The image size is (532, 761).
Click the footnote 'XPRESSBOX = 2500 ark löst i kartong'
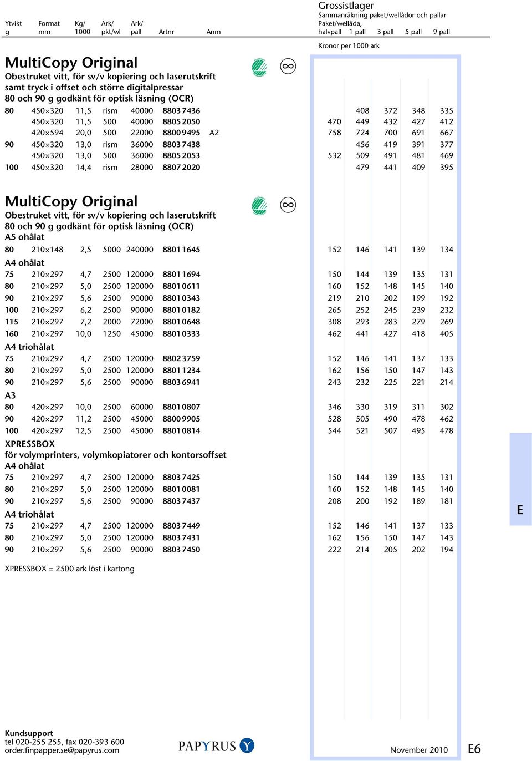pyautogui.click(x=70, y=569)
